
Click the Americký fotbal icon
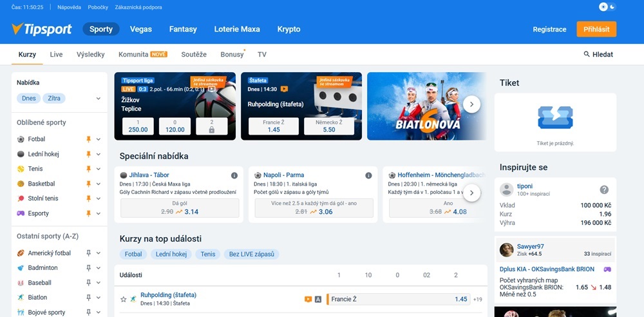[x=21, y=253]
